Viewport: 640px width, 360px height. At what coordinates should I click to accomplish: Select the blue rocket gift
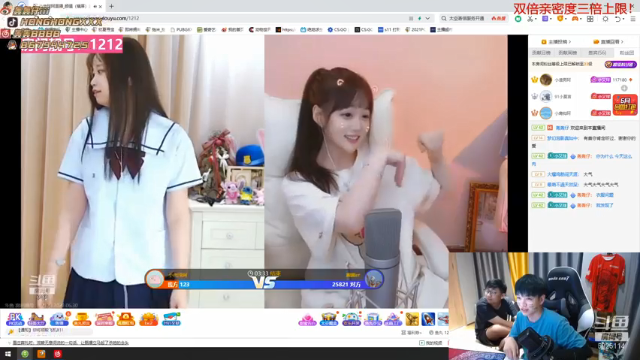point(428,319)
